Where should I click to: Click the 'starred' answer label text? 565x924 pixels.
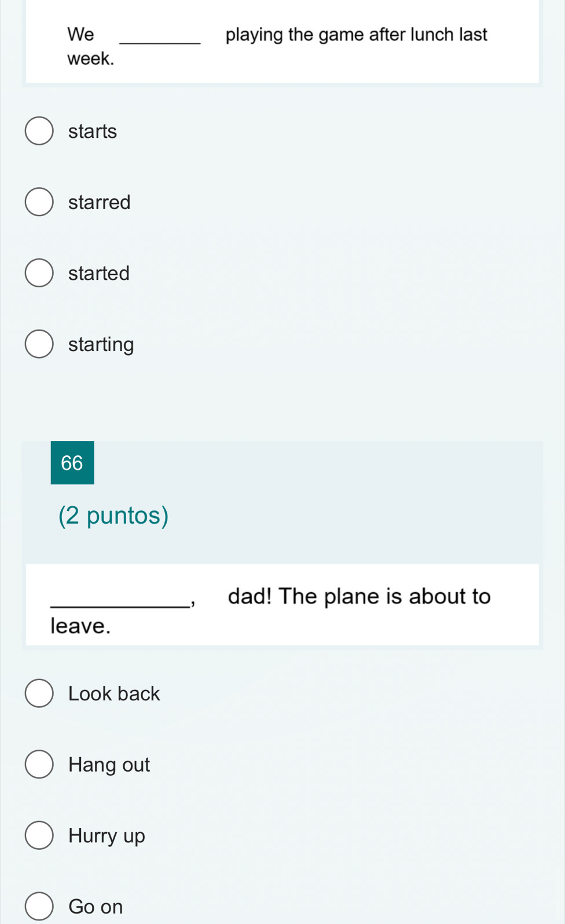click(100, 202)
